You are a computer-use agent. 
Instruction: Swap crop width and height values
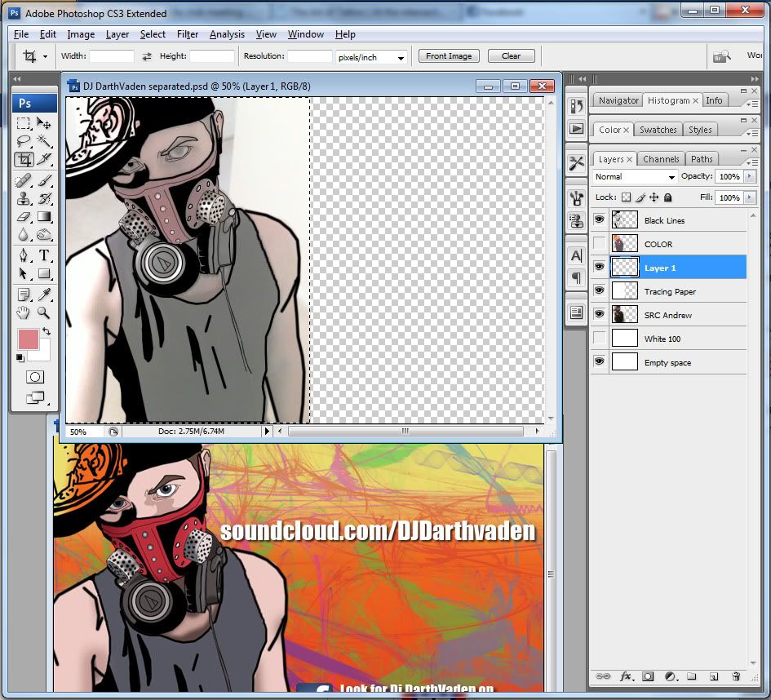pyautogui.click(x=147, y=56)
